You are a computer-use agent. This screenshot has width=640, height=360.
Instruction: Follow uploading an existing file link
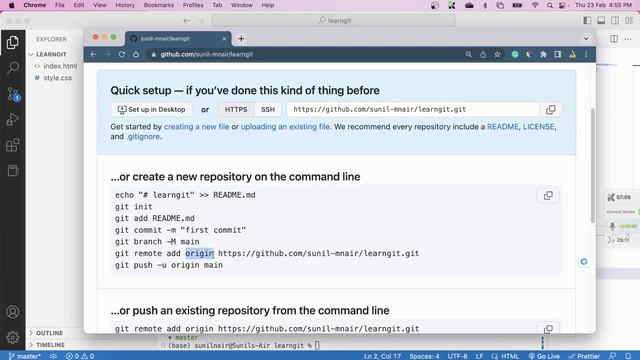click(x=285, y=127)
